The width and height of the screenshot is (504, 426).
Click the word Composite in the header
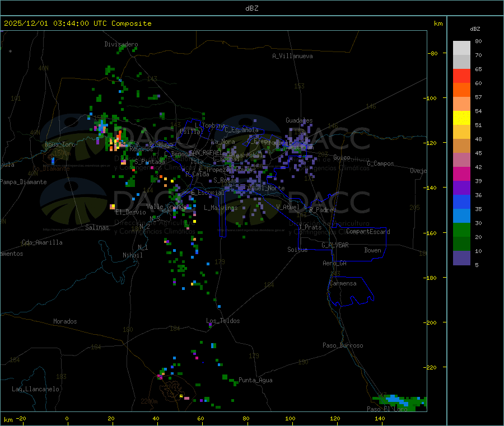132,24
